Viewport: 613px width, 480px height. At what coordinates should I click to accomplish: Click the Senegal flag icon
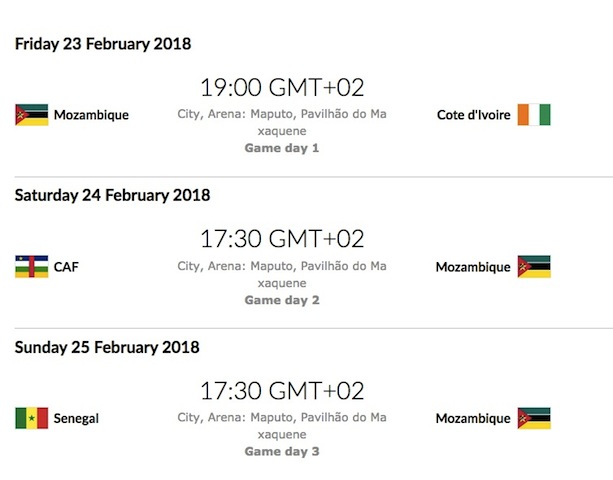(31, 418)
